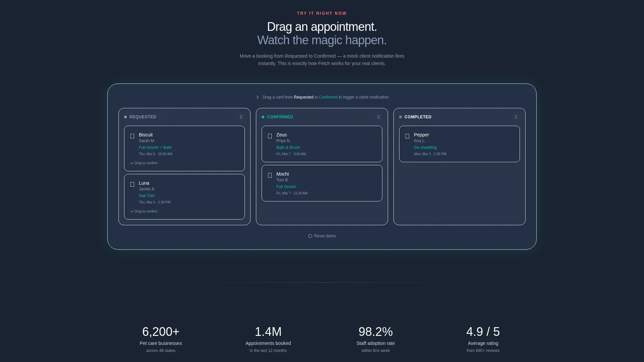Click the pet icon on Pepper card
Image resolution: width=644 pixels, height=362 pixels.
click(407, 136)
